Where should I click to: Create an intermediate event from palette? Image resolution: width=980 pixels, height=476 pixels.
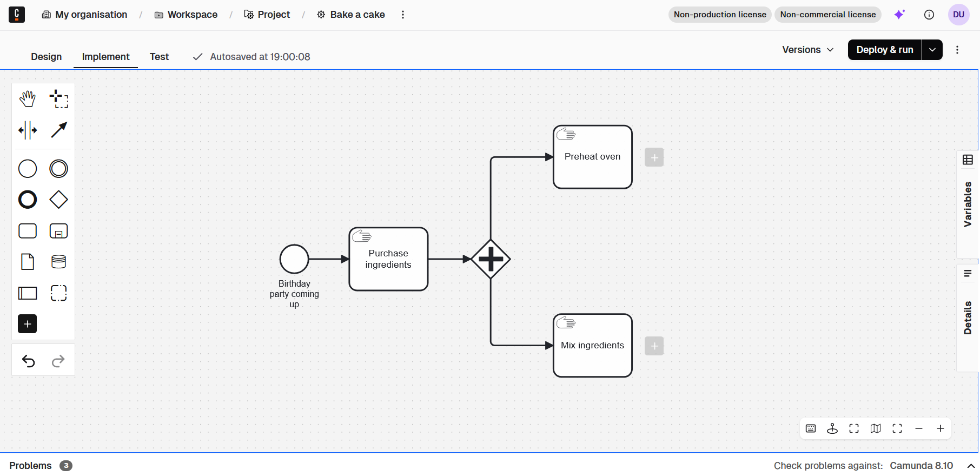tap(58, 169)
